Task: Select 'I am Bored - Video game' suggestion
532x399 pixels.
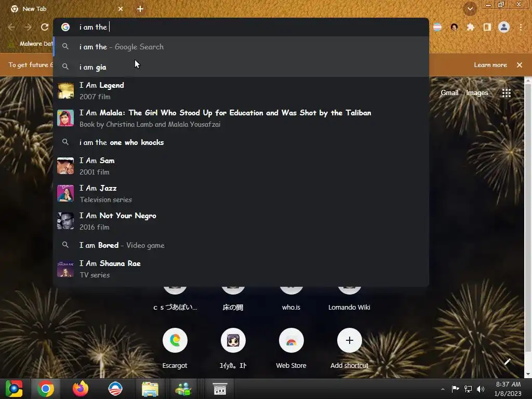Action: pos(241,245)
